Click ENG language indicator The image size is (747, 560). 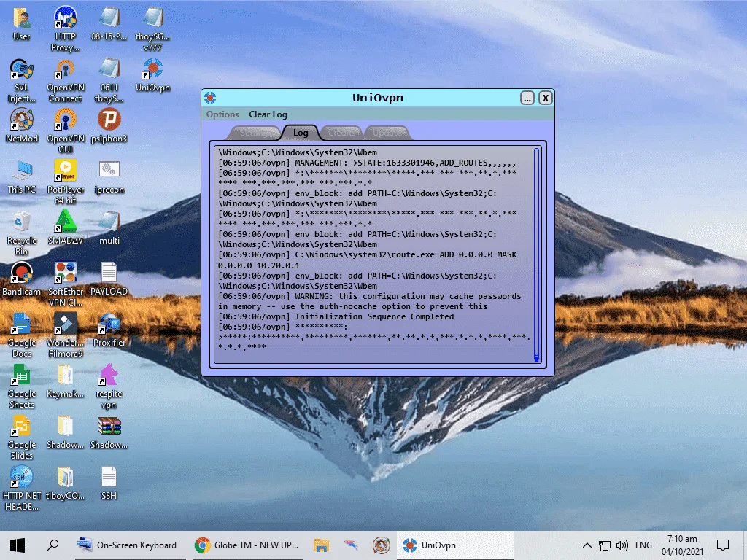coord(643,545)
